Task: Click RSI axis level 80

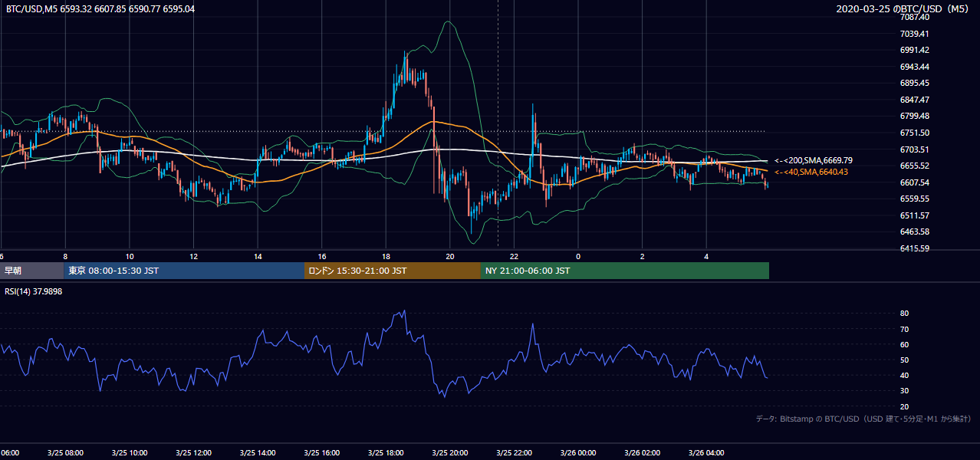Action: [904, 314]
